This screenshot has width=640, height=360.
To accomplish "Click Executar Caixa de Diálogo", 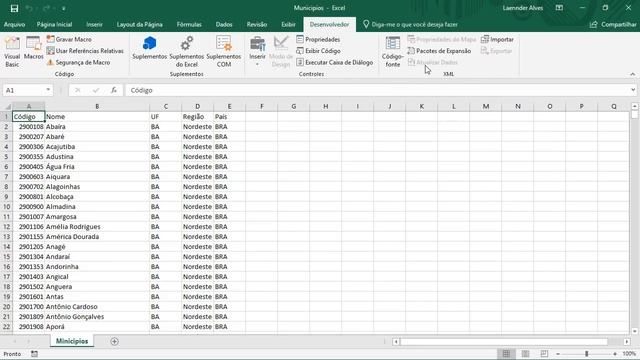I will click(335, 62).
